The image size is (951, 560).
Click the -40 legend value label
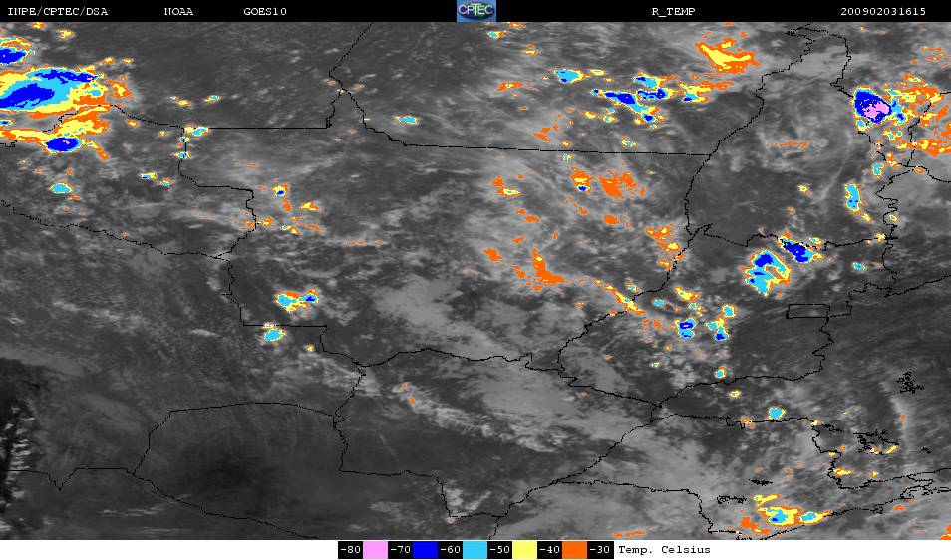click(549, 550)
